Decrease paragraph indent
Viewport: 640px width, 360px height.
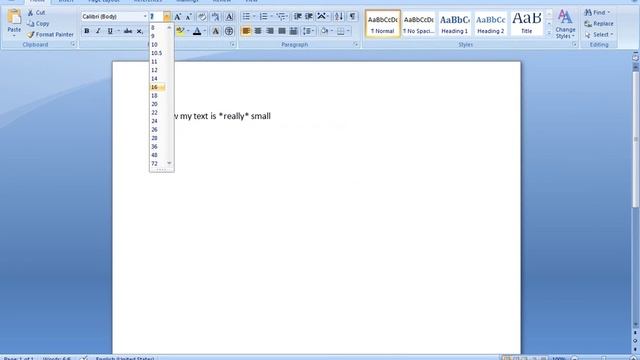[298, 17]
